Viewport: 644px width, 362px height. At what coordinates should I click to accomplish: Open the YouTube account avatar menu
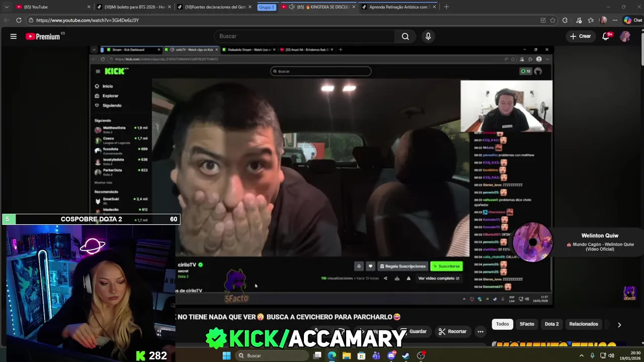(x=625, y=36)
